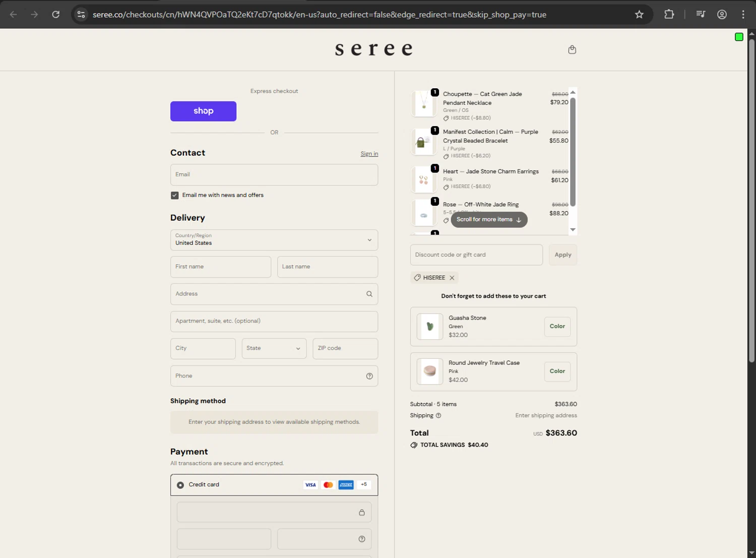Click the Email input field
The height and width of the screenshot is (558, 756).
point(274,175)
